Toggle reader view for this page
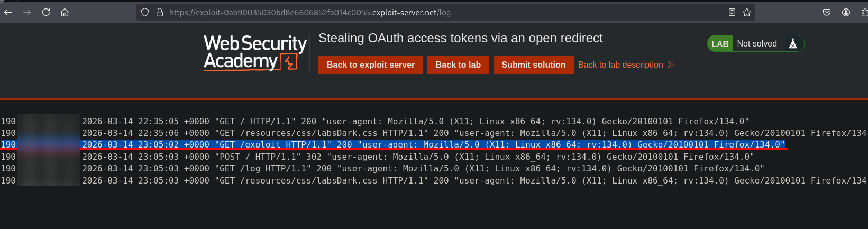The height and width of the screenshot is (229, 868). (x=732, y=12)
